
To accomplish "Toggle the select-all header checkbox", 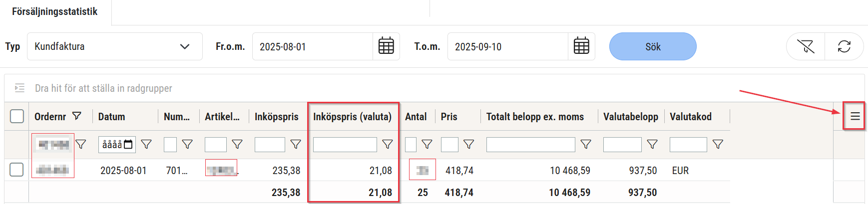I will [x=17, y=116].
